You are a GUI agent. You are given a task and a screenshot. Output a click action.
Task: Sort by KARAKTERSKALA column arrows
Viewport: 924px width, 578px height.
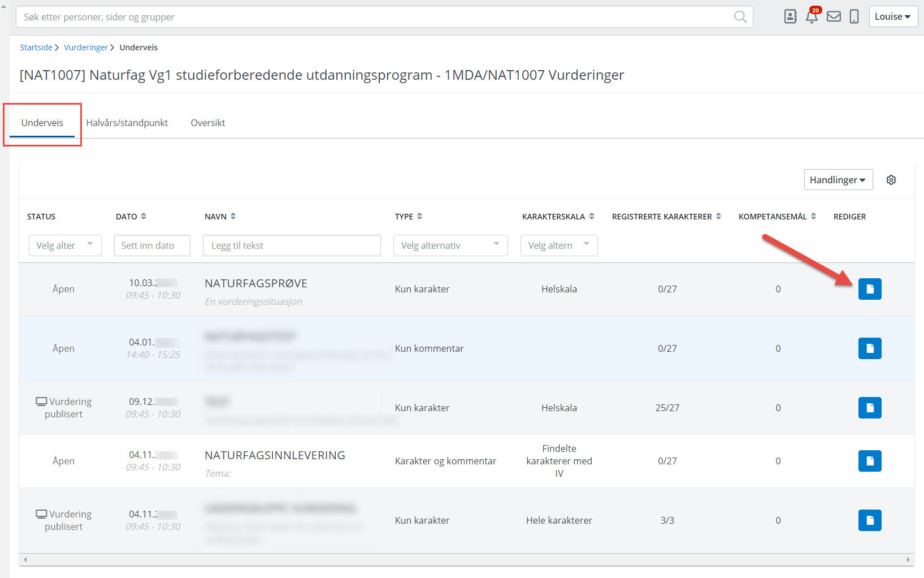[592, 217]
